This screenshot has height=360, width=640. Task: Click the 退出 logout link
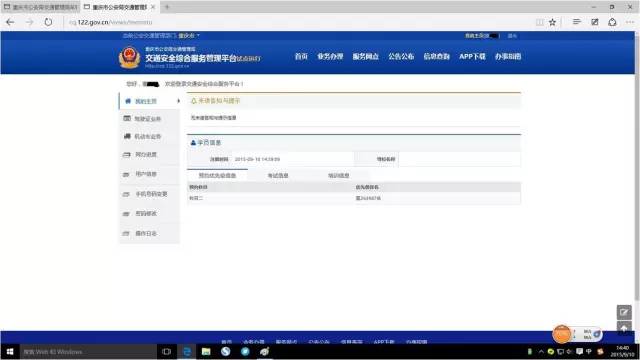512,36
